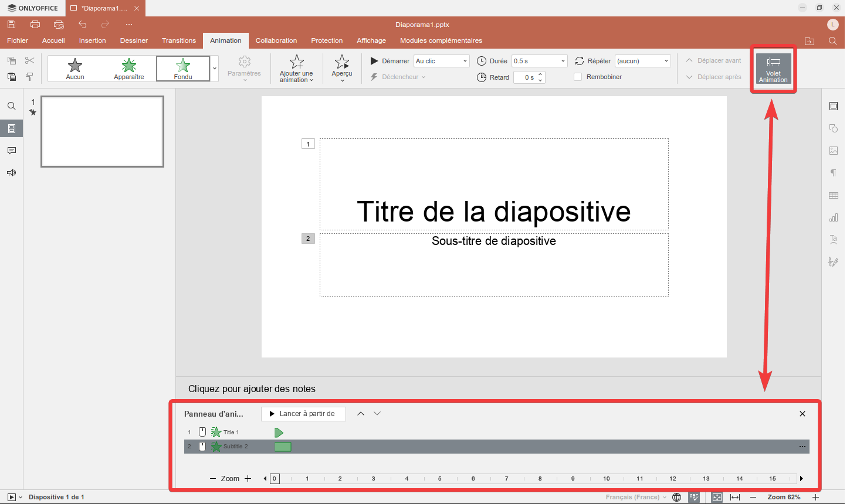Enable the Rembobiner checkbox
The image size is (850, 504).
[x=578, y=77]
